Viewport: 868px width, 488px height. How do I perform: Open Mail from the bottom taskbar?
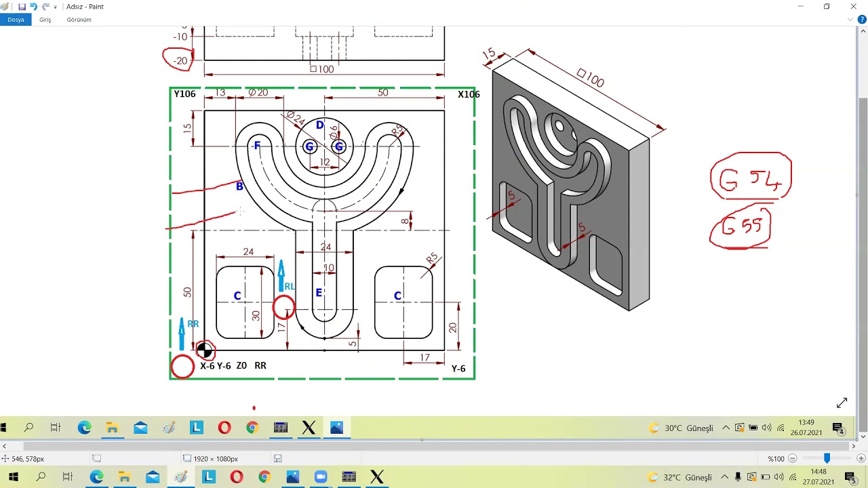click(153, 477)
